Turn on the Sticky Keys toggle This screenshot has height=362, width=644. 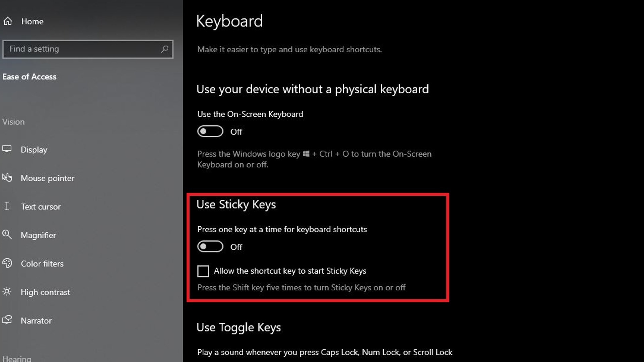coord(210,246)
